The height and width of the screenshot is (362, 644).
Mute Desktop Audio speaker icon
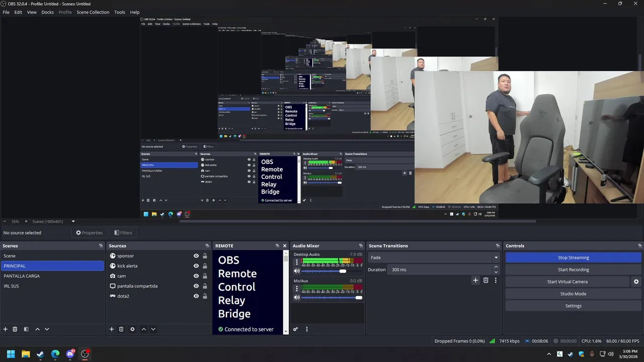pos(297,271)
